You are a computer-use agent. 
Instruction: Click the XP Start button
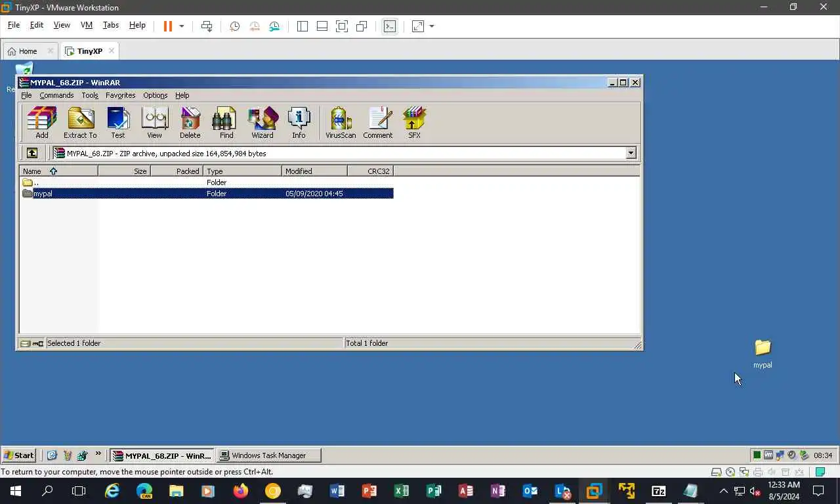[x=18, y=455]
